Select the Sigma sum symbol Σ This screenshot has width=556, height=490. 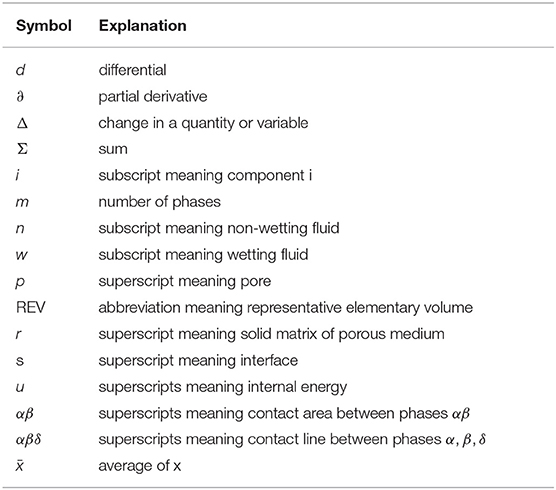[22, 149]
